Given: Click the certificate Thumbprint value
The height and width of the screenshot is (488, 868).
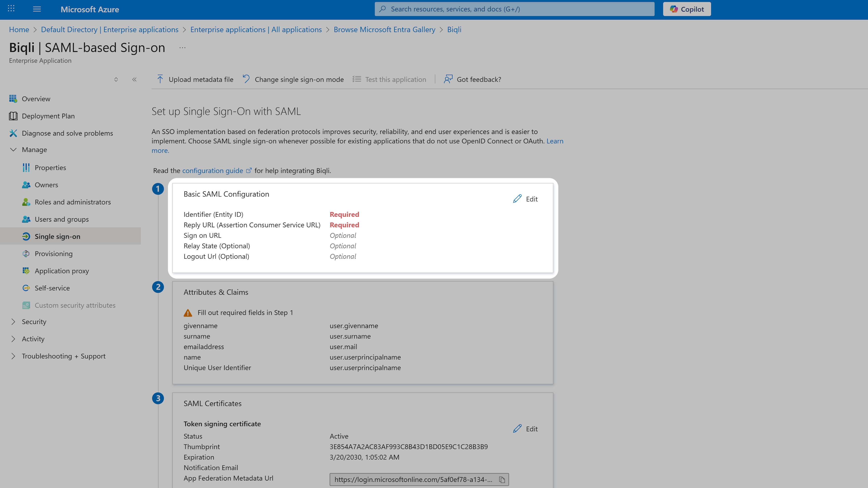Looking at the screenshot, I should point(408,447).
